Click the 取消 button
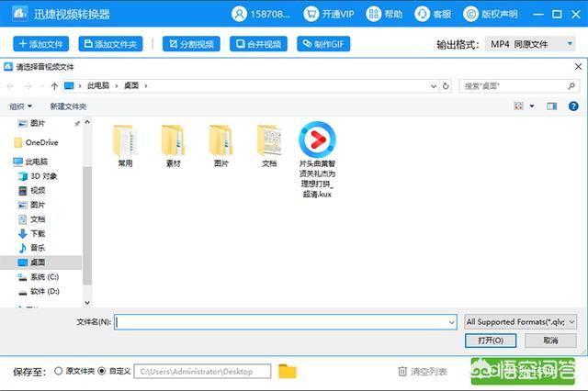The height and width of the screenshot is (391, 588). (550, 341)
